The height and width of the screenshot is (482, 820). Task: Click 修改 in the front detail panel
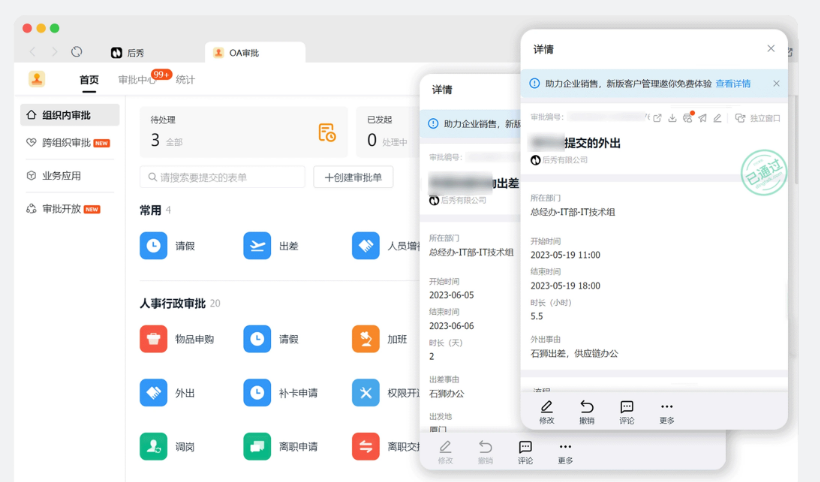pyautogui.click(x=547, y=411)
